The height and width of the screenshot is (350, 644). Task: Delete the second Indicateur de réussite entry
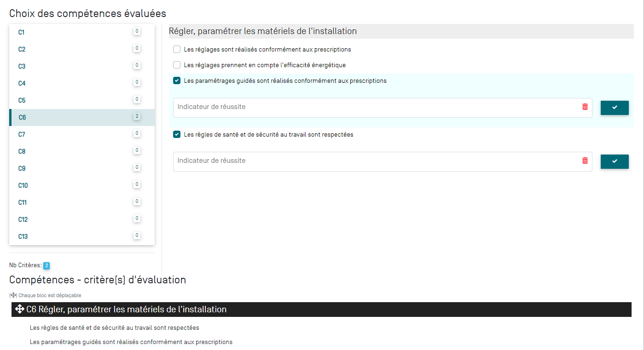[x=585, y=161]
